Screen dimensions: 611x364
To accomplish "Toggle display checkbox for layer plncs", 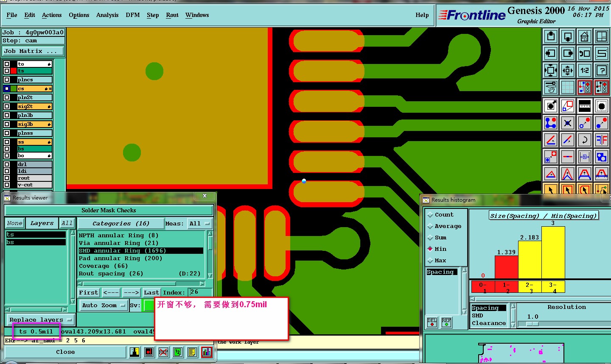I will pyautogui.click(x=7, y=80).
